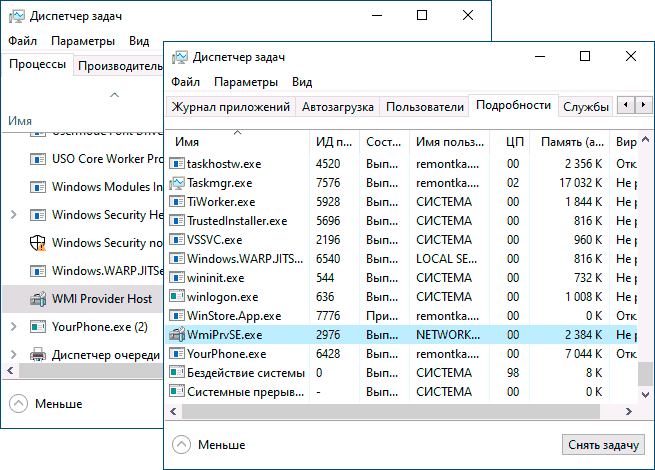Select the 17 032 K memory value
655x470 pixels.
[580, 183]
